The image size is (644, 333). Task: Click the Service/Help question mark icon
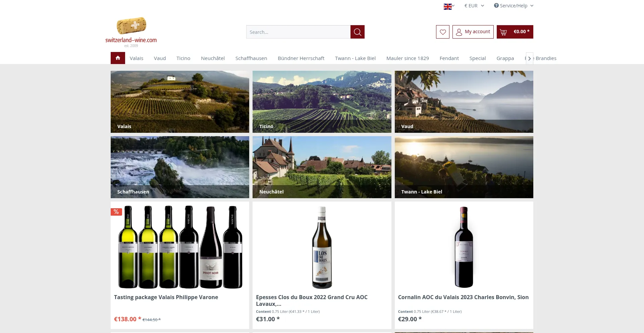pyautogui.click(x=496, y=6)
